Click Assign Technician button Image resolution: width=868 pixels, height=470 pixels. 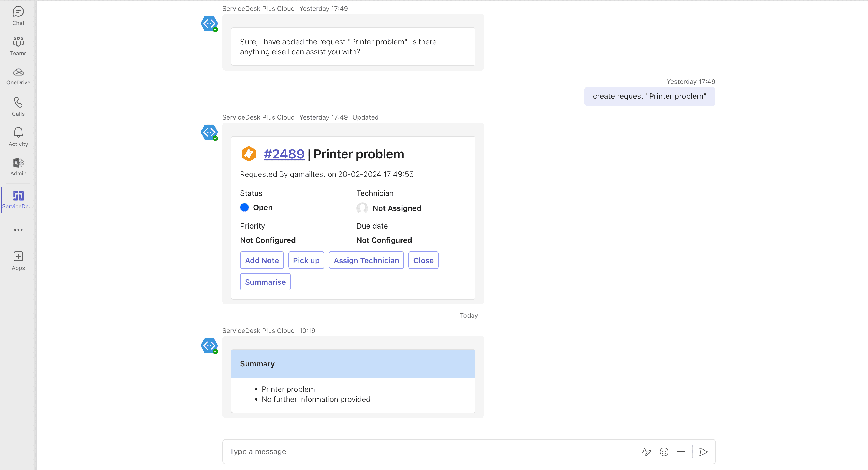tap(366, 260)
